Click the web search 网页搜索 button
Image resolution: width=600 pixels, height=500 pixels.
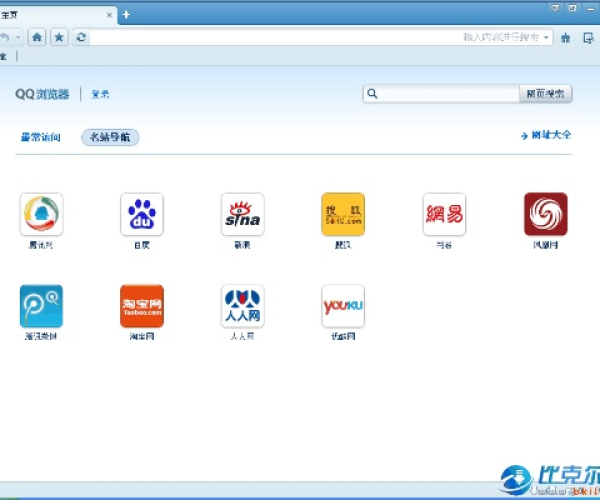point(545,94)
